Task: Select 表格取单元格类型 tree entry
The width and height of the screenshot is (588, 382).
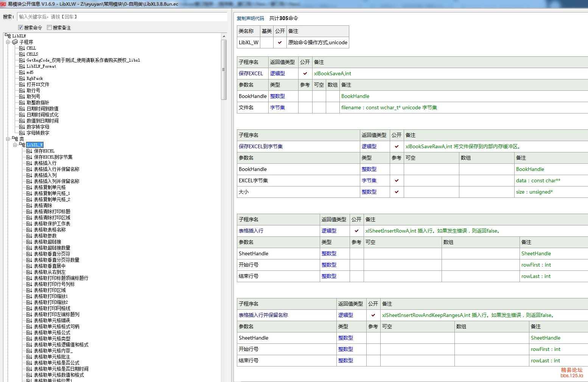Action: tap(52, 339)
